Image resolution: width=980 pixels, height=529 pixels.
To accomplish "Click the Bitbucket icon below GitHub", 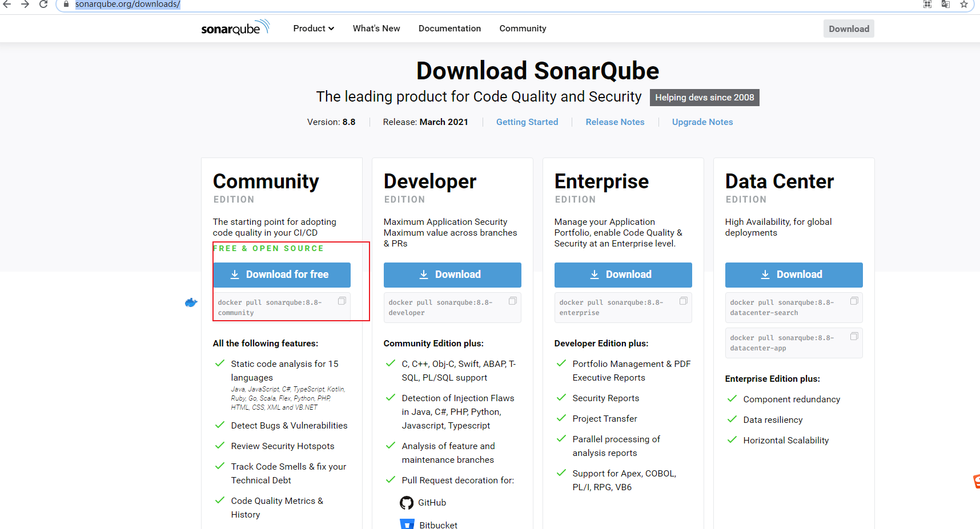I will [407, 523].
